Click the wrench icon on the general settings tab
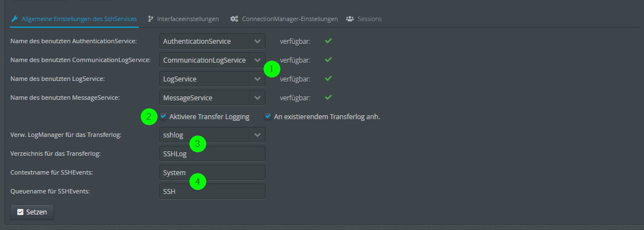Image resolution: width=644 pixels, height=230 pixels. coord(15,19)
